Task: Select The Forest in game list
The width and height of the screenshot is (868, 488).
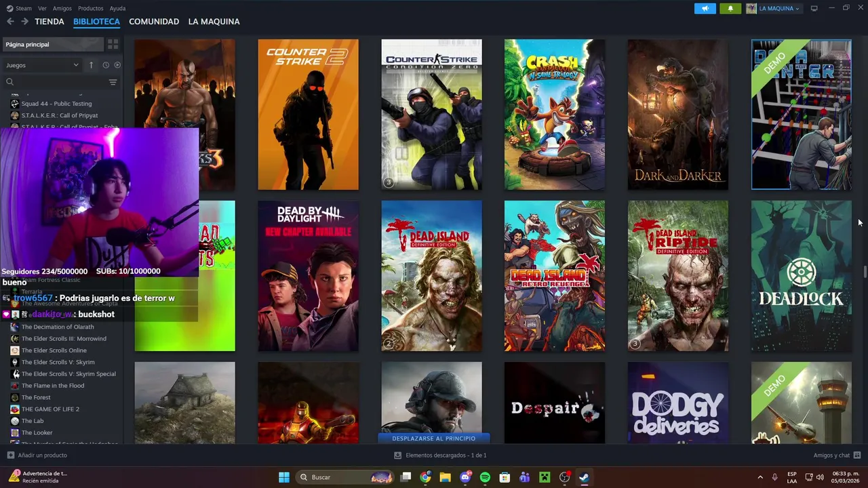Action: [36, 397]
